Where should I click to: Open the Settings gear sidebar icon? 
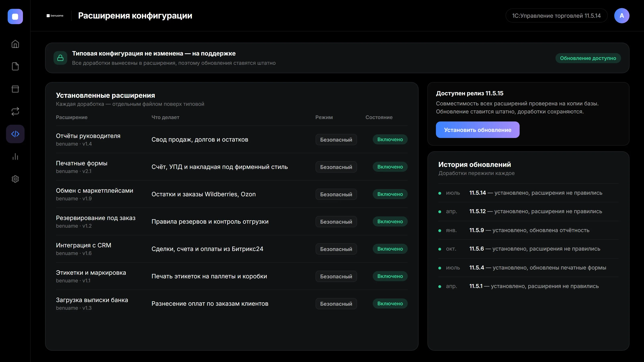[15, 179]
